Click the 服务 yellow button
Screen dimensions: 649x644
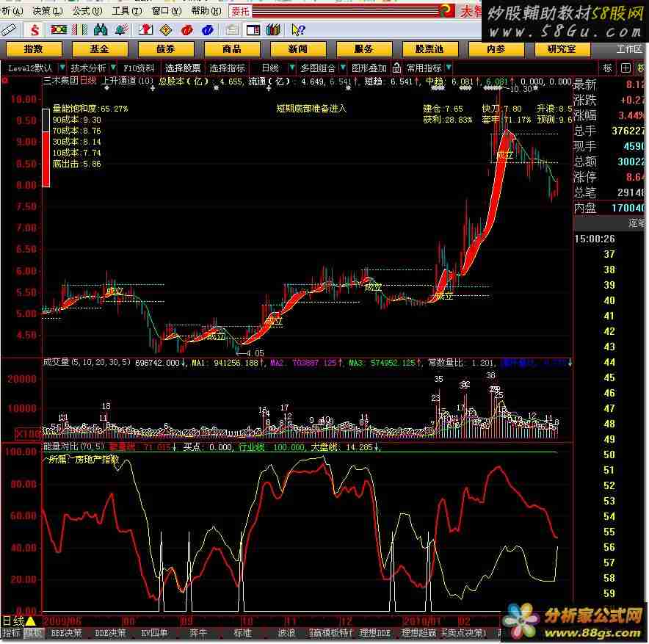click(364, 49)
